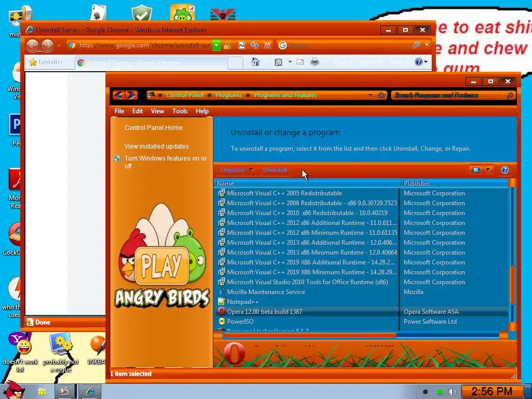Click the IE search magnifier icon
This screenshot has height=399, width=532.
click(x=416, y=45)
